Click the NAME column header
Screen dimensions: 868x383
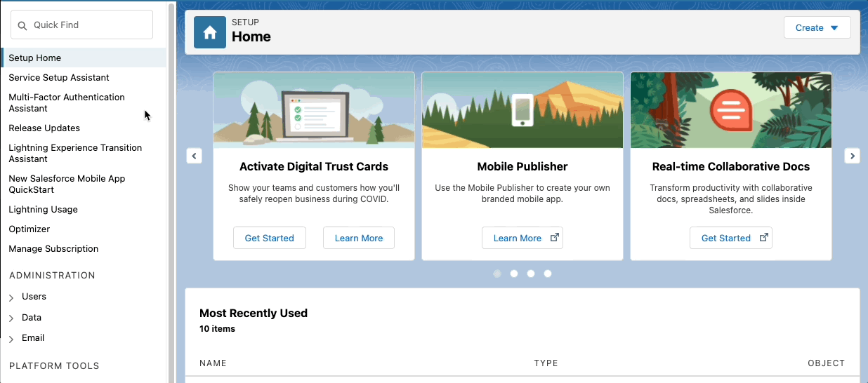click(213, 363)
